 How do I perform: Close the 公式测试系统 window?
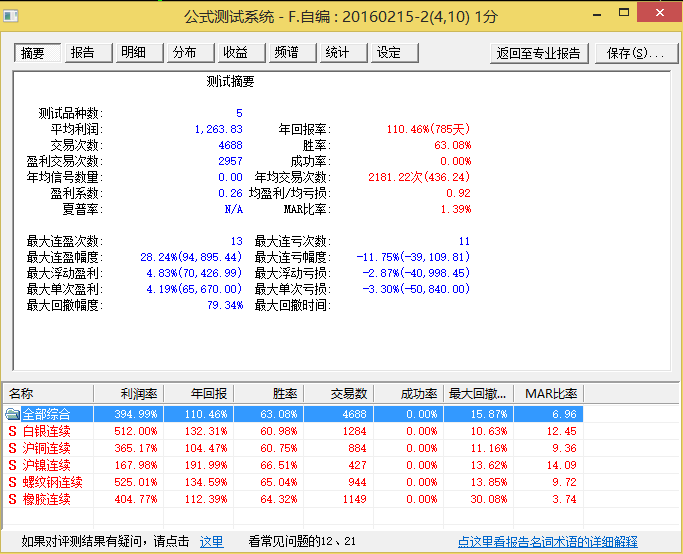point(659,13)
